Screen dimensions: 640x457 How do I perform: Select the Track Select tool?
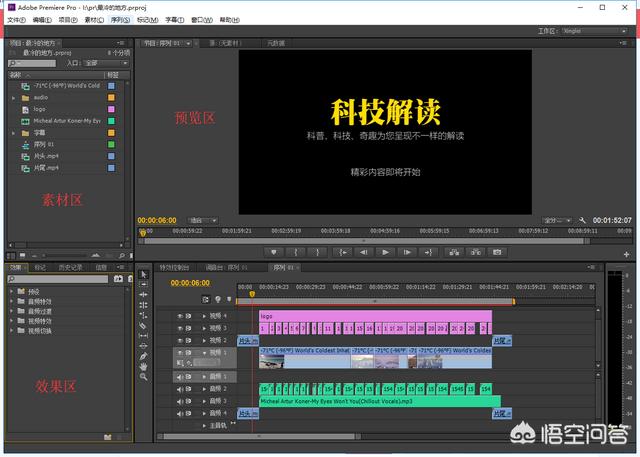pos(144,284)
